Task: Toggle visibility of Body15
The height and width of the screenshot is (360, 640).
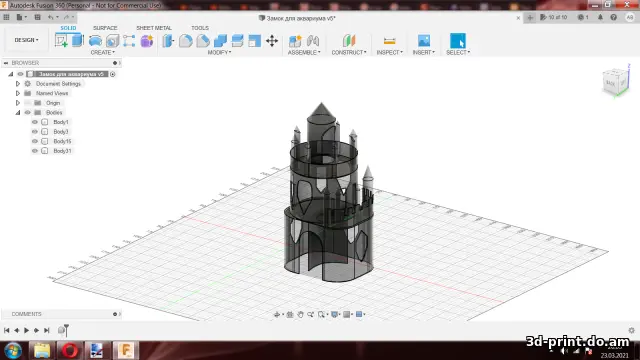Action: tap(35, 141)
